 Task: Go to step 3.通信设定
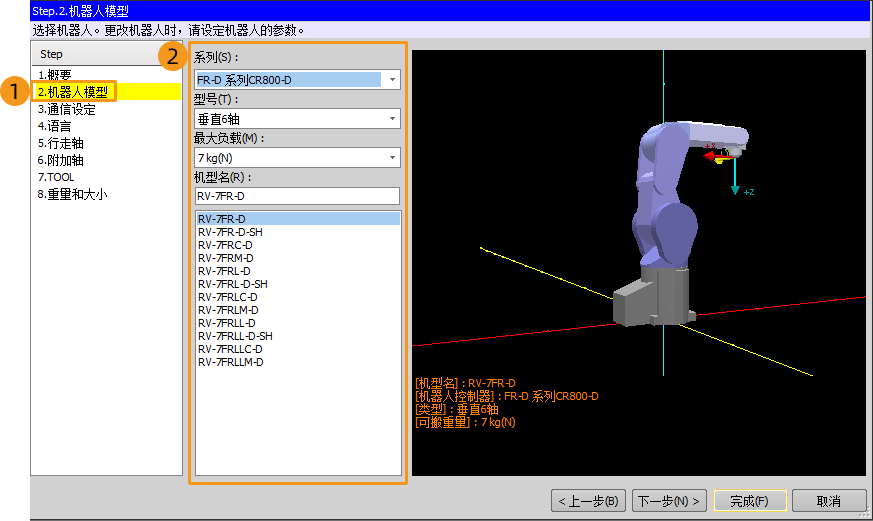point(66,109)
